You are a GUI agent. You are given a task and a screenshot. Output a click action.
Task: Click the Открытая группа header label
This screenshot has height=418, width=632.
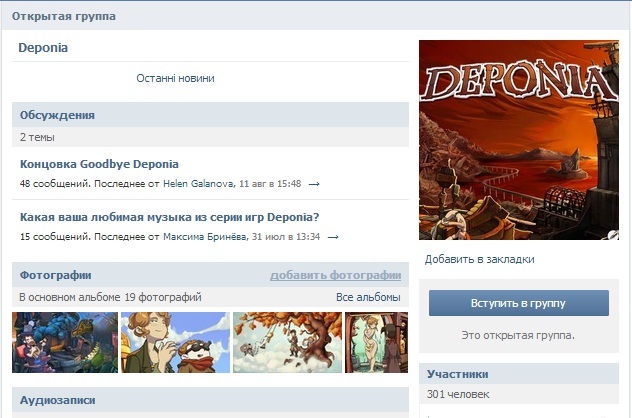click(64, 16)
